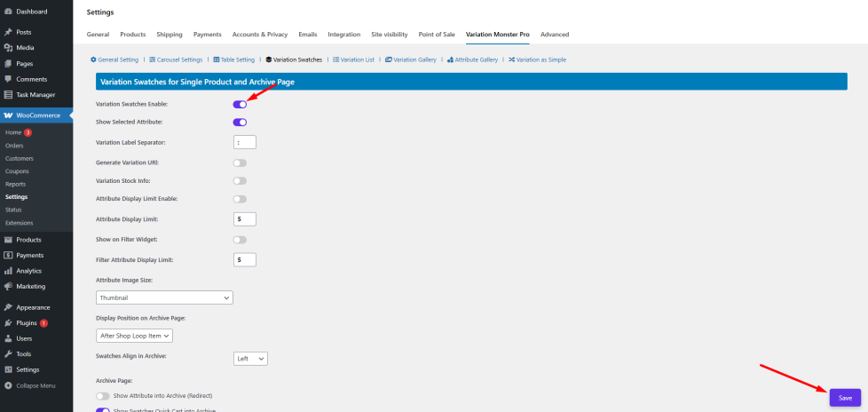Click the Payments dollar icon
This screenshot has width=868, height=412.
8,256
